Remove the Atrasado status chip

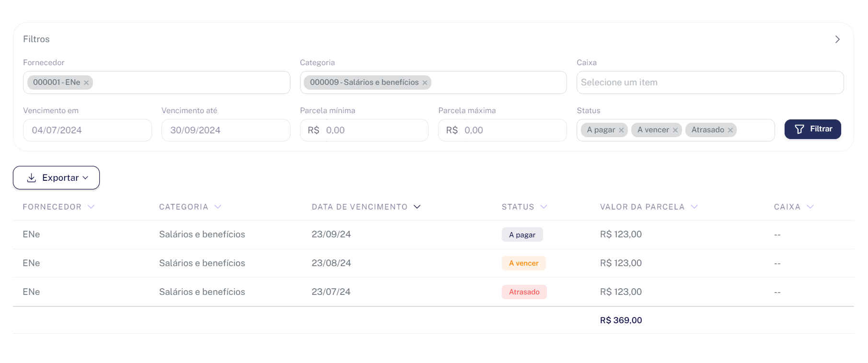tap(730, 130)
